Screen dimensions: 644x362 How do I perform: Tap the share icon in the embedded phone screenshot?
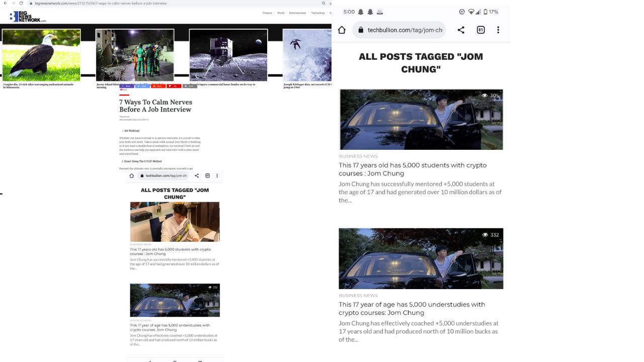[197, 176]
